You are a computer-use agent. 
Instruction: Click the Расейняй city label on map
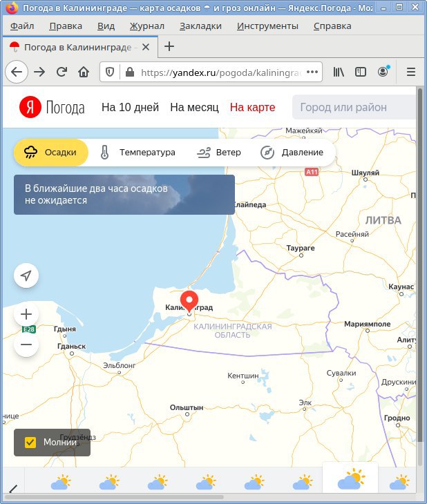click(352, 234)
